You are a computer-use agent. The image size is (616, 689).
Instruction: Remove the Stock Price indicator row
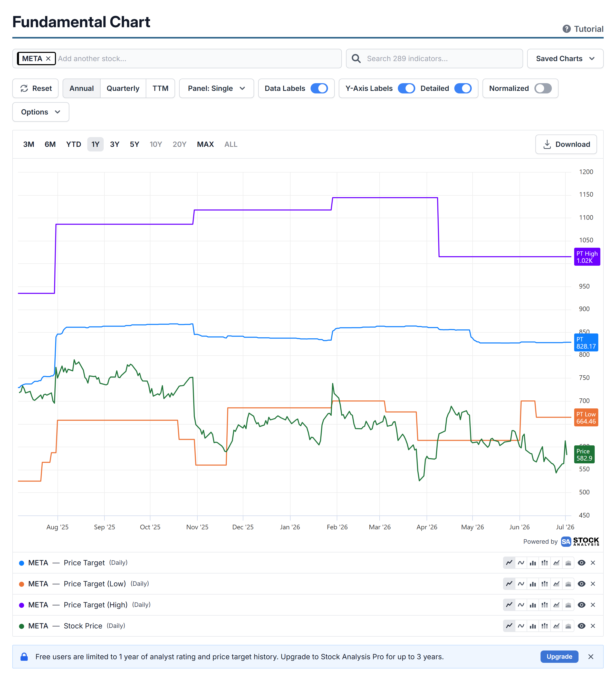click(x=593, y=626)
